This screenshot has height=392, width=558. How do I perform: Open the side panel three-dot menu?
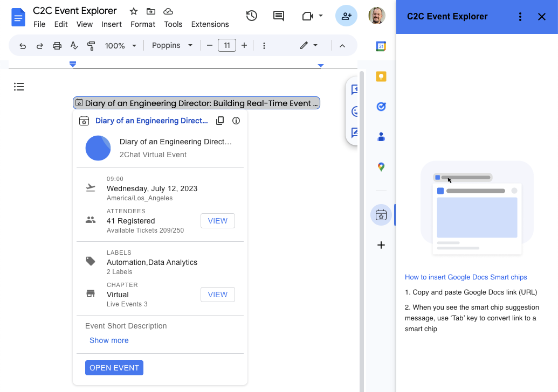pos(520,17)
